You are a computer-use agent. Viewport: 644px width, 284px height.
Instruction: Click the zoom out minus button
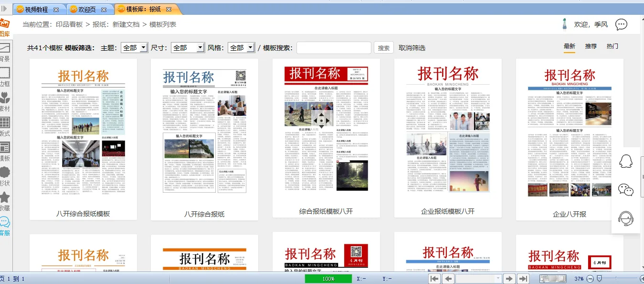590,279
